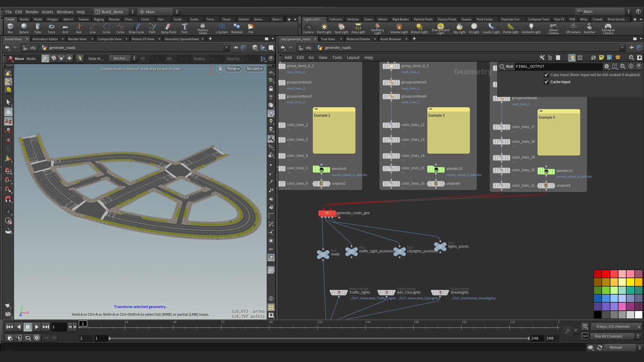This screenshot has height=362, width=644.
Task: Add a Gamepad Camera
Action: (608, 29)
